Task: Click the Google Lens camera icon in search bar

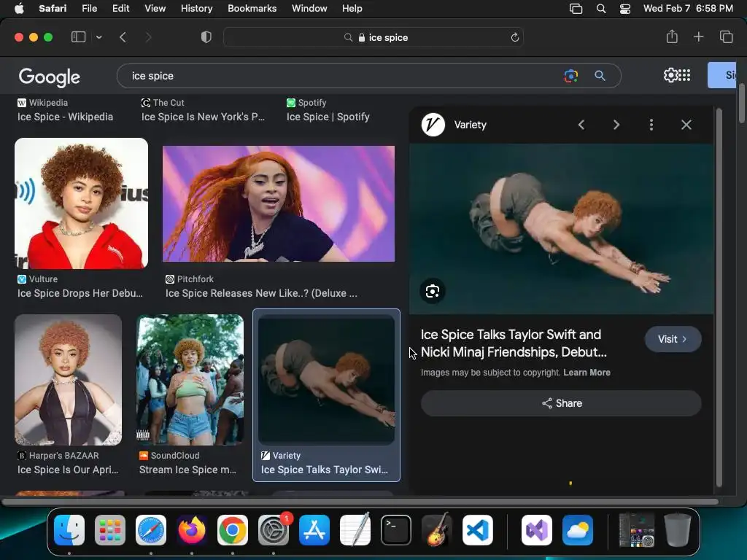Action: pyautogui.click(x=570, y=76)
